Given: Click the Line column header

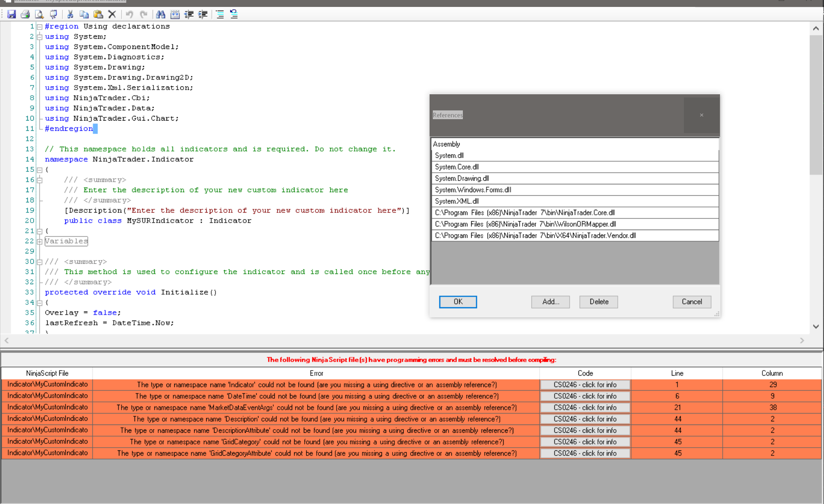Looking at the screenshot, I should [x=677, y=373].
